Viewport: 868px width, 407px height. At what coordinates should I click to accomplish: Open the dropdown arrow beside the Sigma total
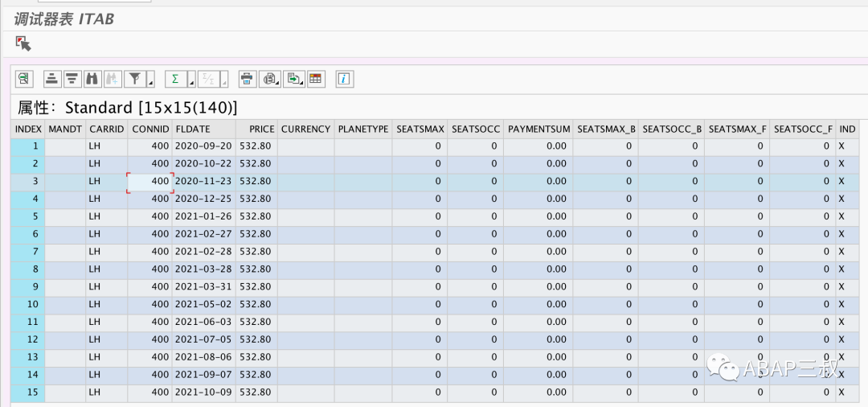(191, 79)
